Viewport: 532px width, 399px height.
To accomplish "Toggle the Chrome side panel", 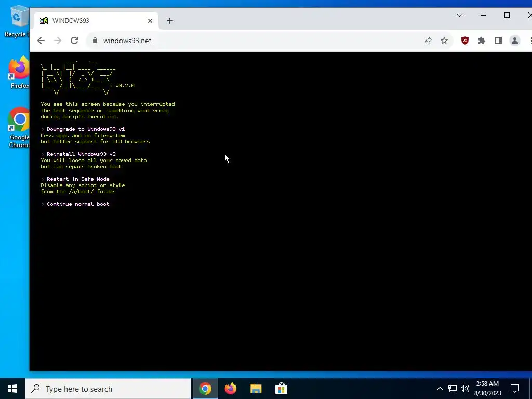I will click(x=498, y=41).
